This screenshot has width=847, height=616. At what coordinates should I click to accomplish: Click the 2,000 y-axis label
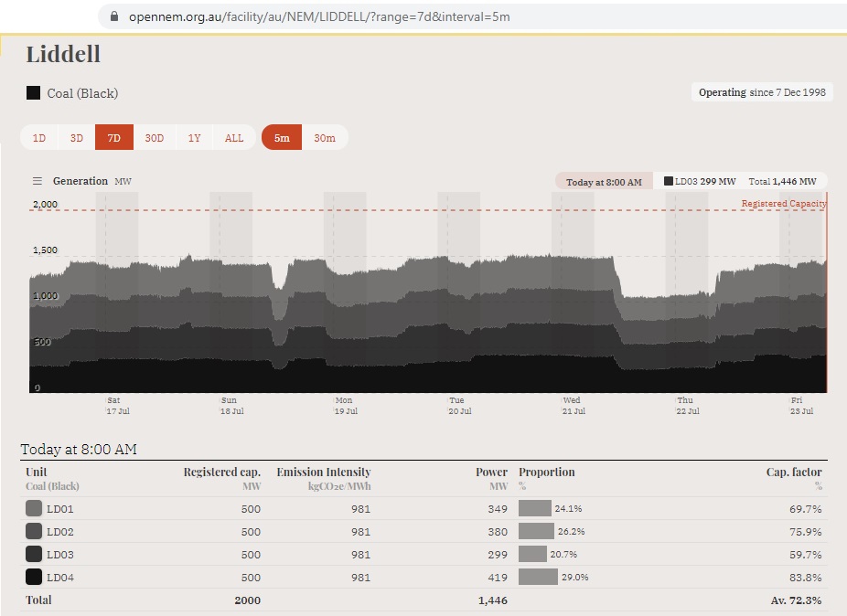tap(45, 204)
